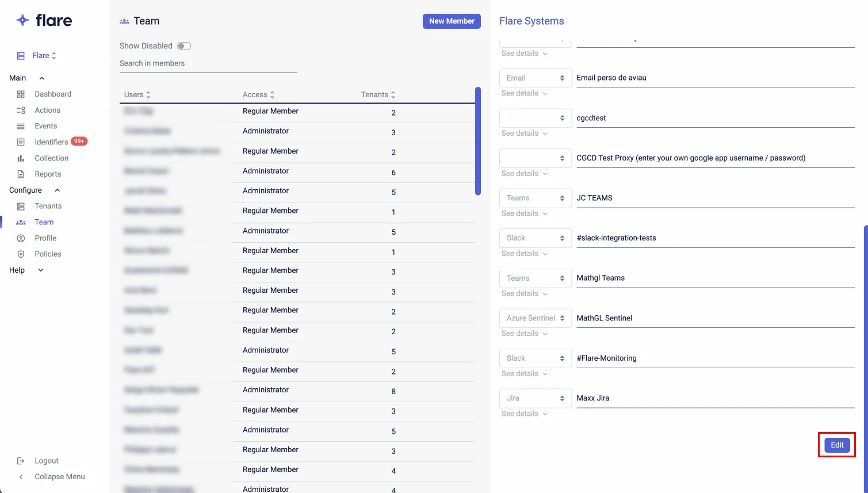Open the Policies menu item

coord(48,254)
